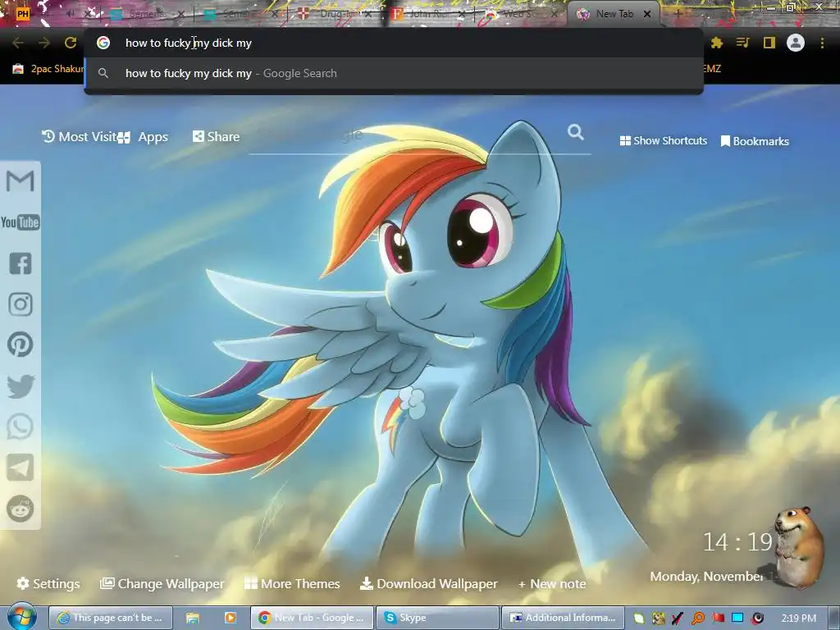Open the 2pac Shakur bookmark
This screenshot has height=630, width=840.
point(48,69)
